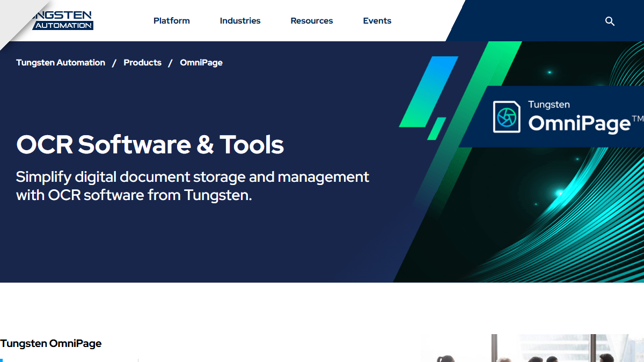Open the Resources menu
Screen dimensions: 644x362
(312, 21)
